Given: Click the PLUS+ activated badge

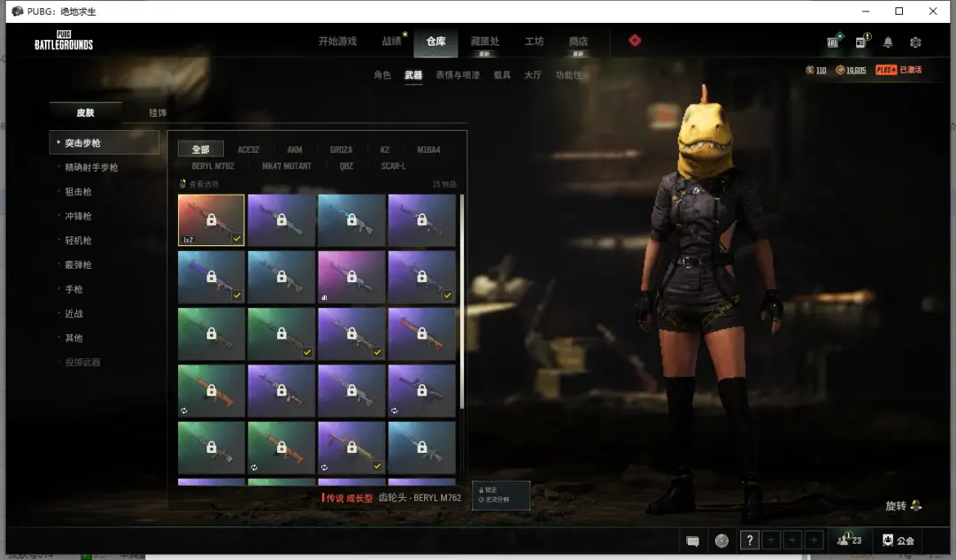Looking at the screenshot, I should tap(898, 70).
